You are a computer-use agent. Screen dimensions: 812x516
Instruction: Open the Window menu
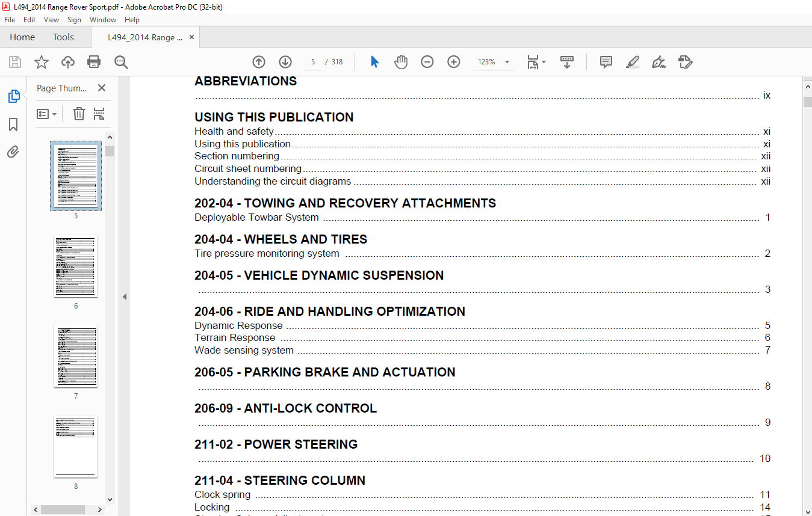[103, 20]
